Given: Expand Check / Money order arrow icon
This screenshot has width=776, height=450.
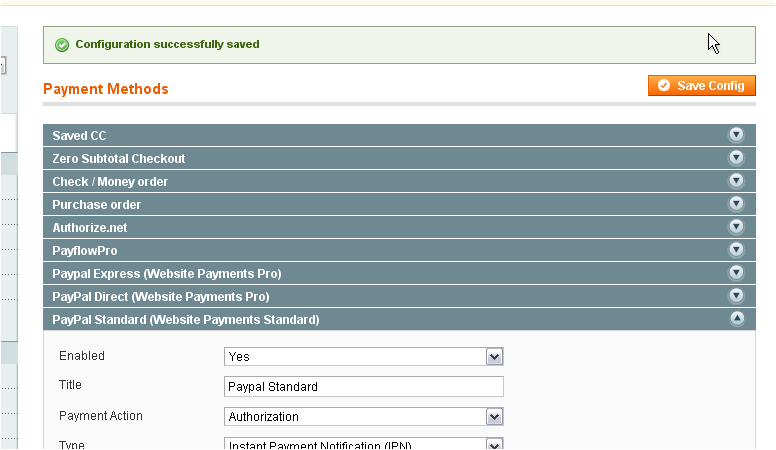Looking at the screenshot, I should click(x=737, y=181).
